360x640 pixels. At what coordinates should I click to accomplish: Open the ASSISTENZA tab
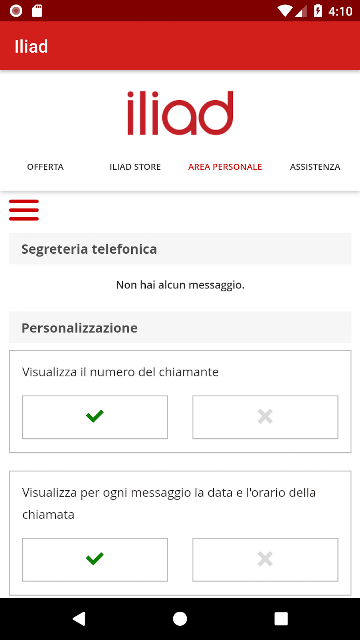click(315, 167)
